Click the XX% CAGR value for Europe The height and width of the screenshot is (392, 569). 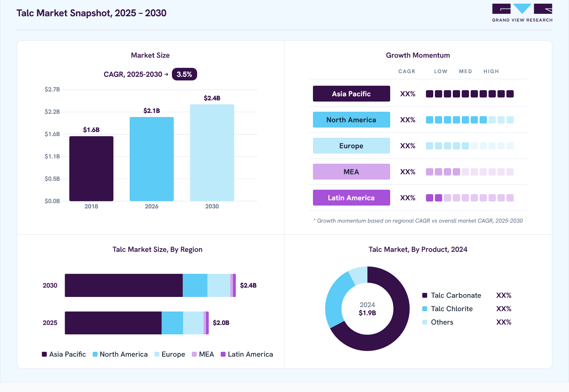pos(408,146)
